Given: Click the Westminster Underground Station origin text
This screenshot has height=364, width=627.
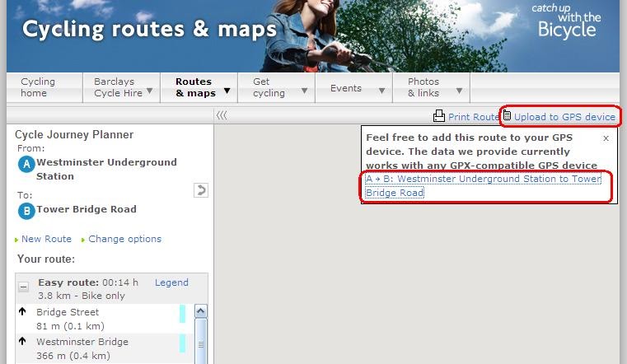Looking at the screenshot, I should 106,169.
